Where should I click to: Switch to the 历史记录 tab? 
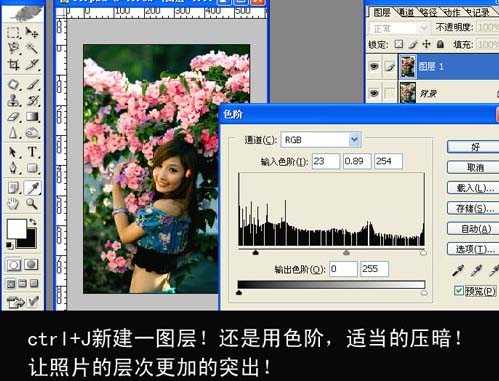pyautogui.click(x=478, y=13)
